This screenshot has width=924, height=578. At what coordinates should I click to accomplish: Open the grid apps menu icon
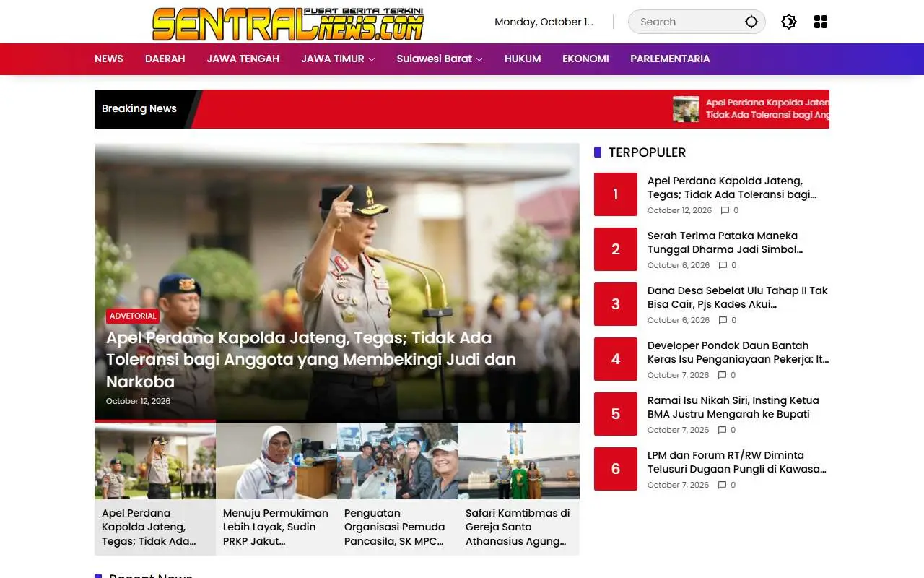[821, 22]
